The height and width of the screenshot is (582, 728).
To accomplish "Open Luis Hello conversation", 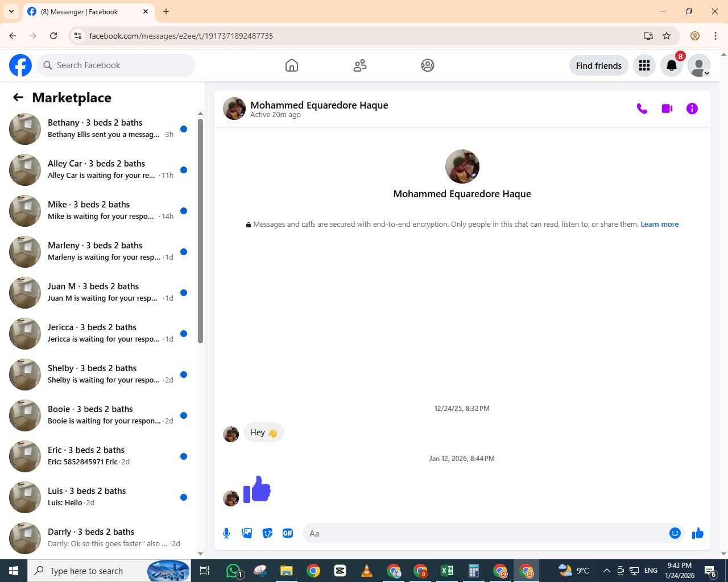I will [98, 497].
